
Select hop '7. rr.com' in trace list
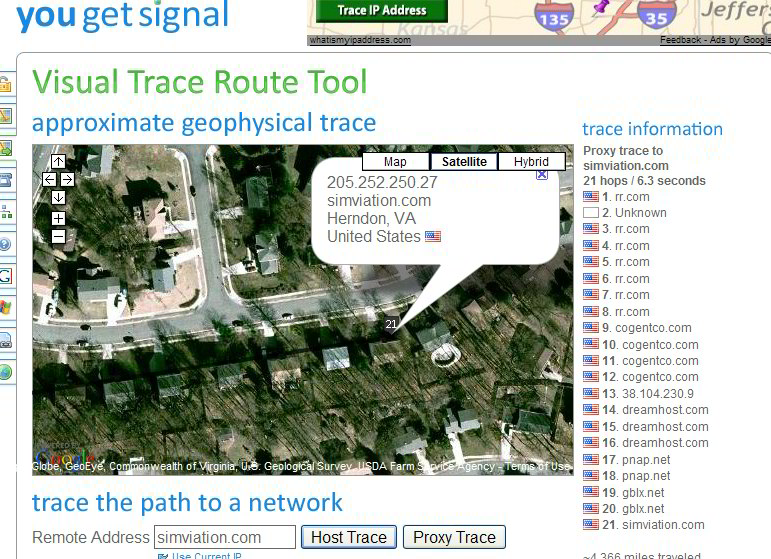point(625,294)
